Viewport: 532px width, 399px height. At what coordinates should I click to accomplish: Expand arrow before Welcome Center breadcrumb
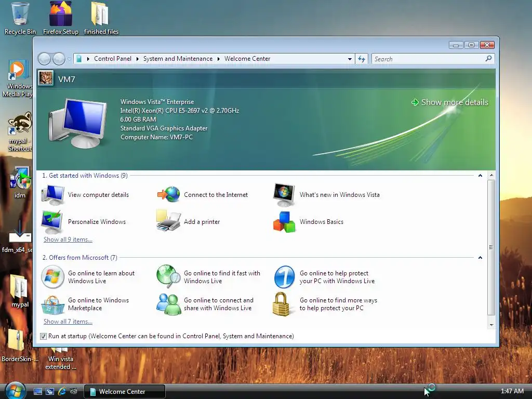tap(219, 59)
